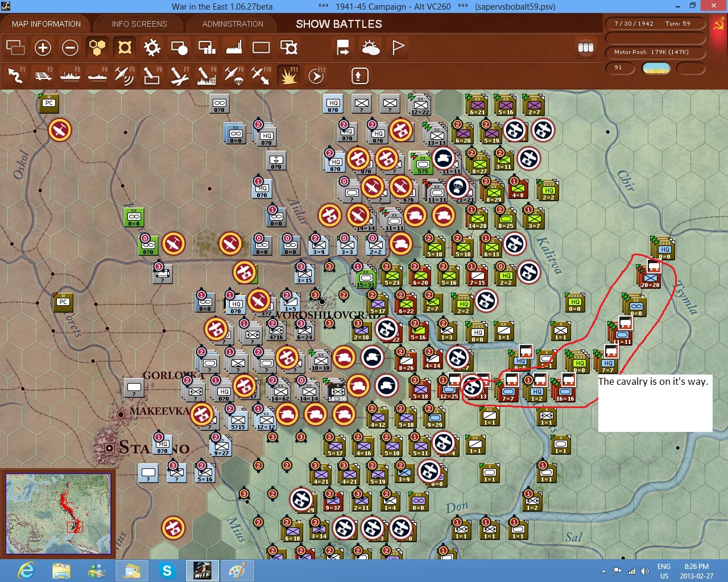Select F4 amphibious transport mode
728x582 pixels.
pyautogui.click(x=97, y=76)
